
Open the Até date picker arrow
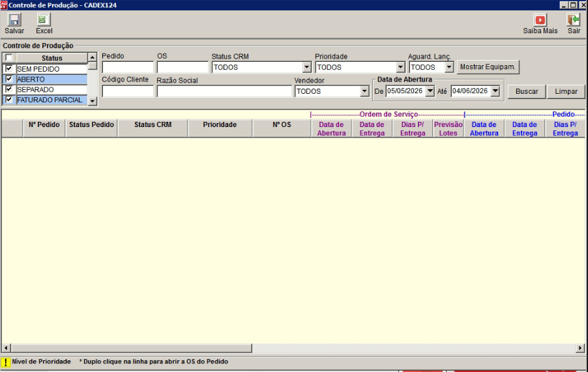[x=495, y=91]
